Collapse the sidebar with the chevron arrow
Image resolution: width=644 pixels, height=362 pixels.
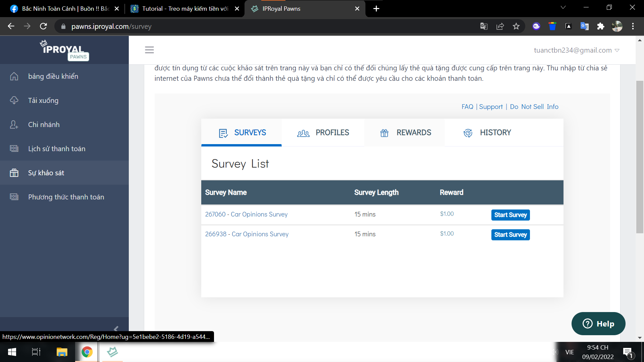pyautogui.click(x=116, y=329)
